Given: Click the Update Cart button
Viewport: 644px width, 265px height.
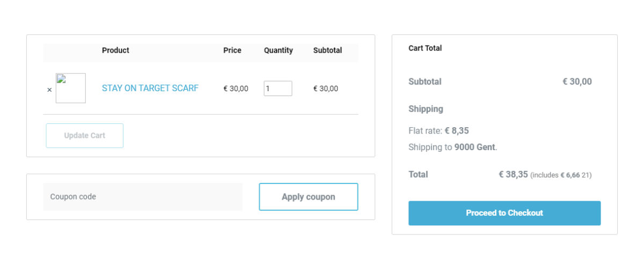Looking at the screenshot, I should pyautogui.click(x=85, y=136).
